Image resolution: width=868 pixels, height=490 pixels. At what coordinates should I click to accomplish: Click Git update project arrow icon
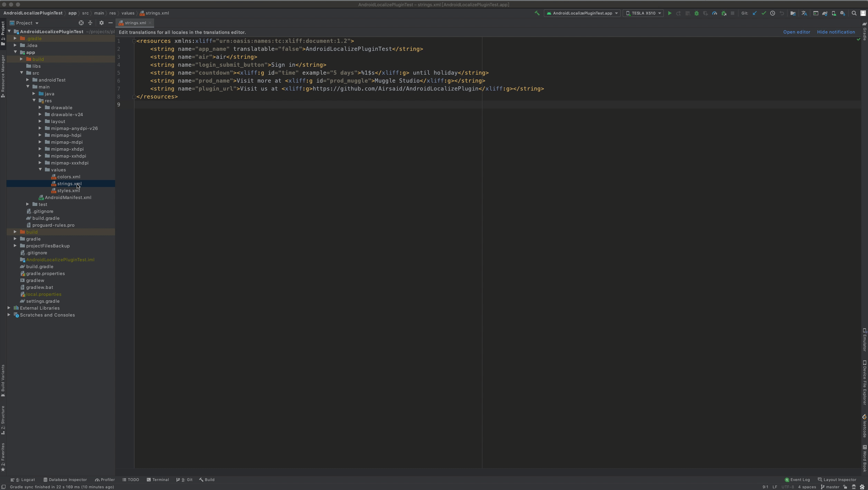click(x=755, y=13)
